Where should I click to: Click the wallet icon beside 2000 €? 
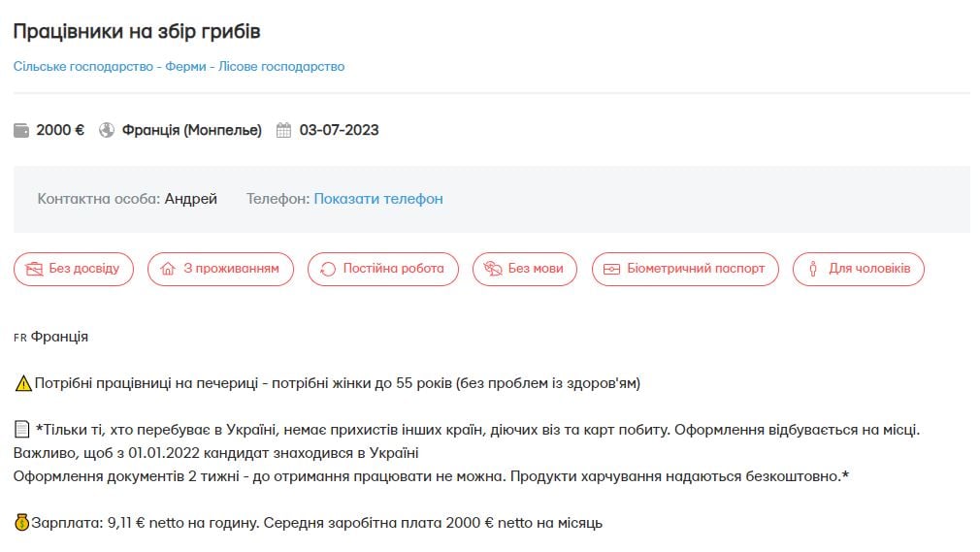[x=21, y=130]
